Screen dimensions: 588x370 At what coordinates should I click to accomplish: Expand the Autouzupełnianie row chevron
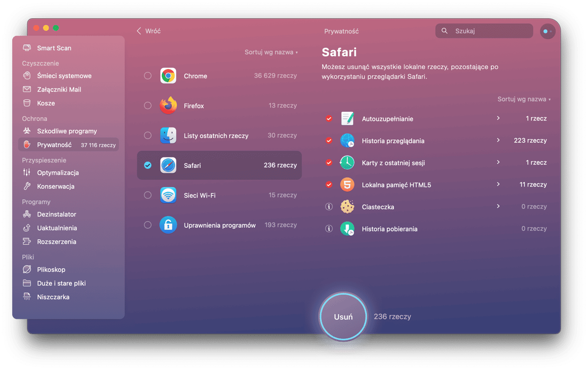click(x=498, y=118)
